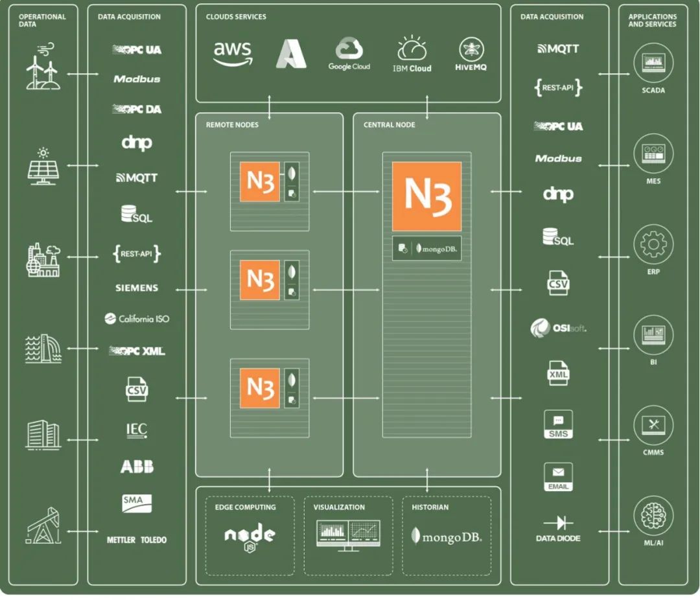
Task: Select Modbus in right data acquisition
Action: click(558, 159)
